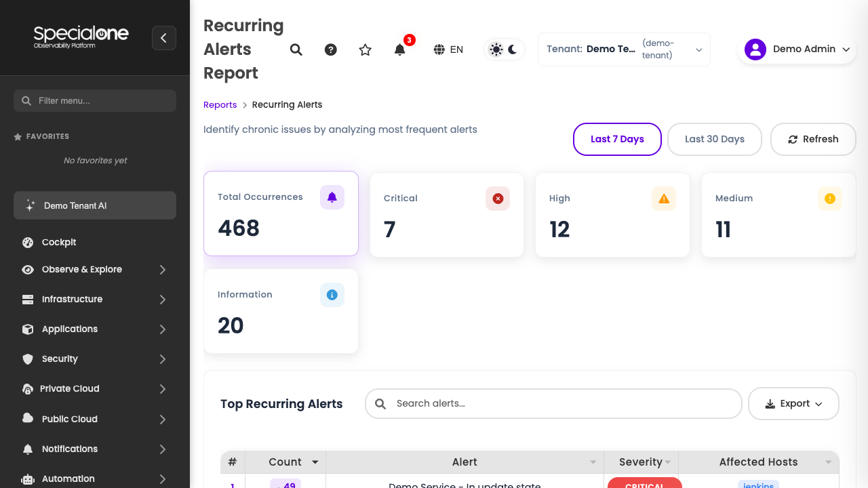Expand Private Cloud chevron
The image size is (868, 488).
(163, 389)
